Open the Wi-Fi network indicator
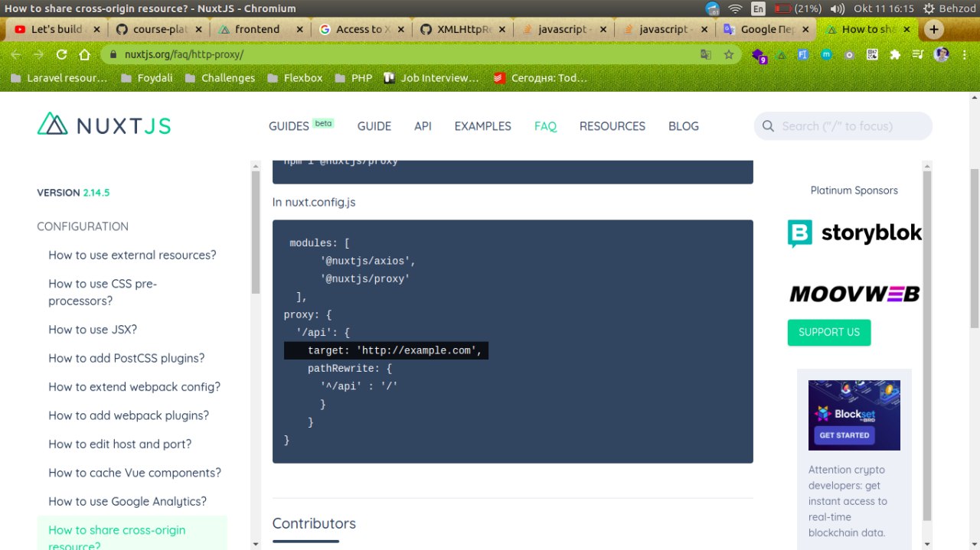 (736, 9)
